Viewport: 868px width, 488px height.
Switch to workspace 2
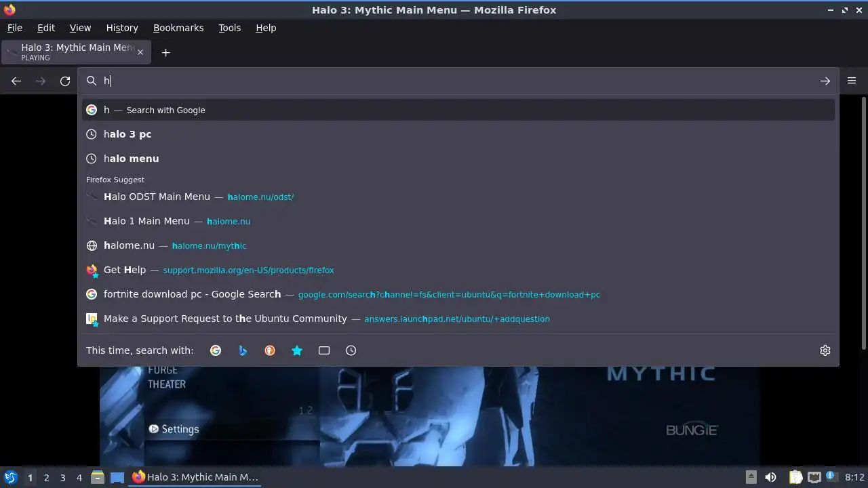(46, 477)
